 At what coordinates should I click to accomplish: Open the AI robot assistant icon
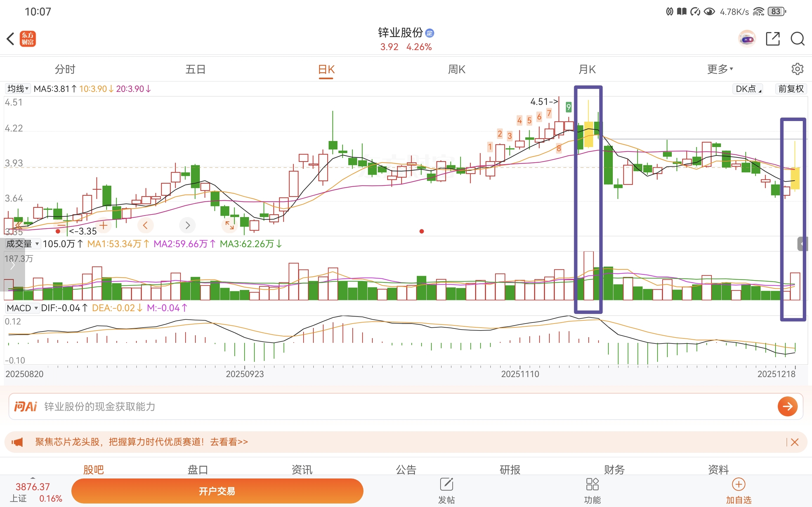click(747, 39)
